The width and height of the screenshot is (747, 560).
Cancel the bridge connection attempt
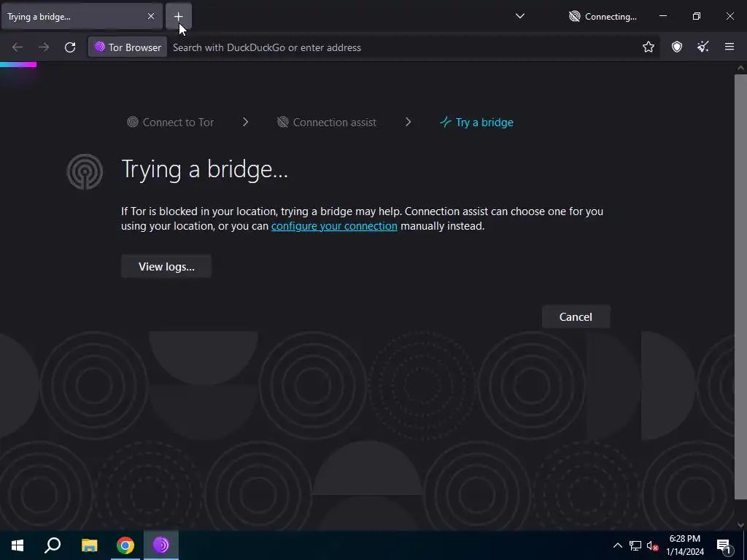576,316
